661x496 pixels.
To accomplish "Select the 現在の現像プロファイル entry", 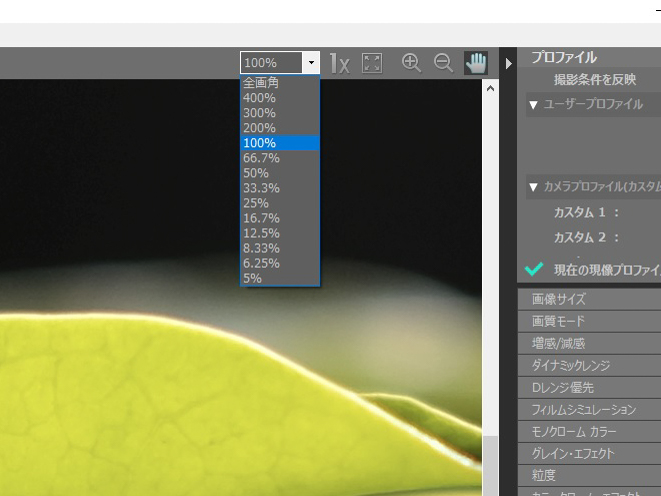I will (x=607, y=270).
